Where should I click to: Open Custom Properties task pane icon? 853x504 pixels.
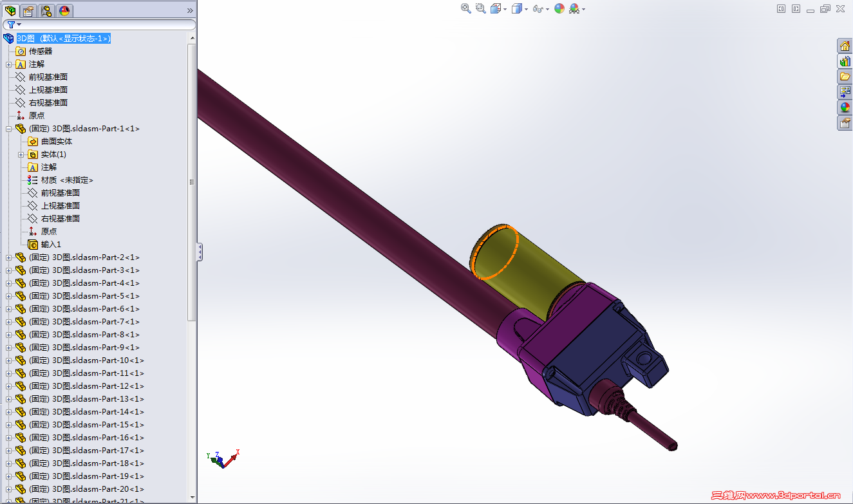pos(845,123)
